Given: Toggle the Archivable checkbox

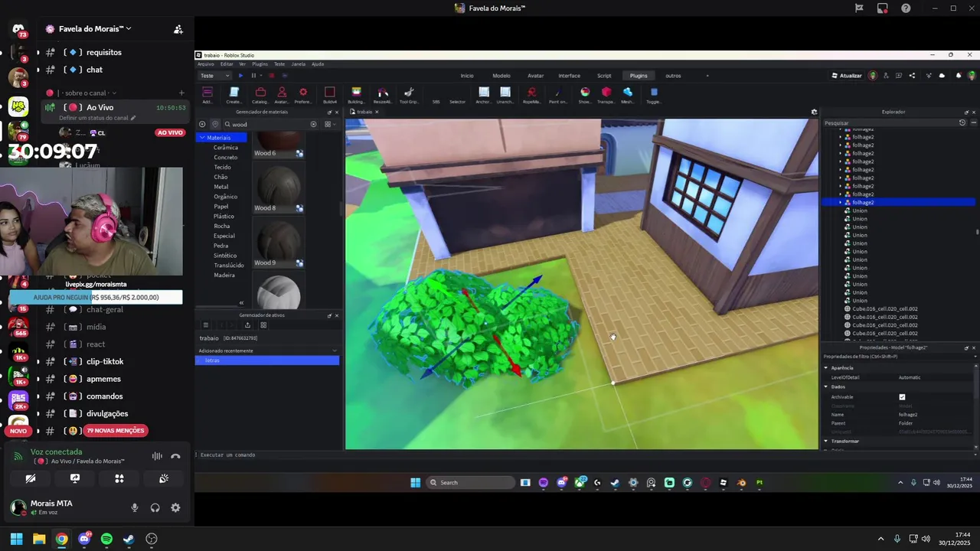Looking at the screenshot, I should (x=902, y=397).
